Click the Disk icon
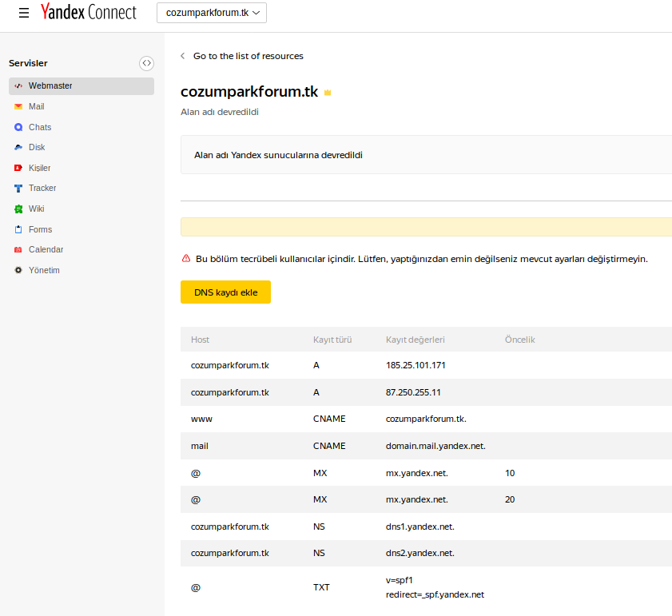The image size is (672, 616). pos(18,147)
